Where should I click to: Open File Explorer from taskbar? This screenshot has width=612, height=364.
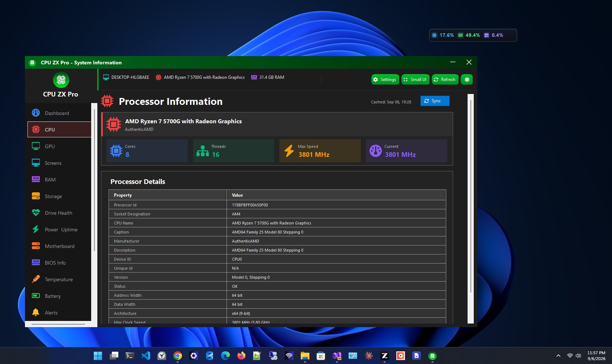click(305, 356)
